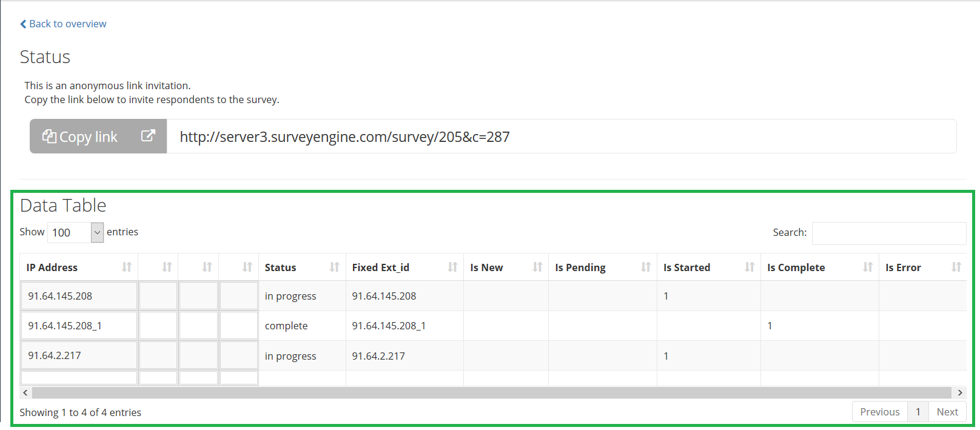This screenshot has height=430, width=980.
Task: Click the survey URL text field
Action: click(561, 136)
